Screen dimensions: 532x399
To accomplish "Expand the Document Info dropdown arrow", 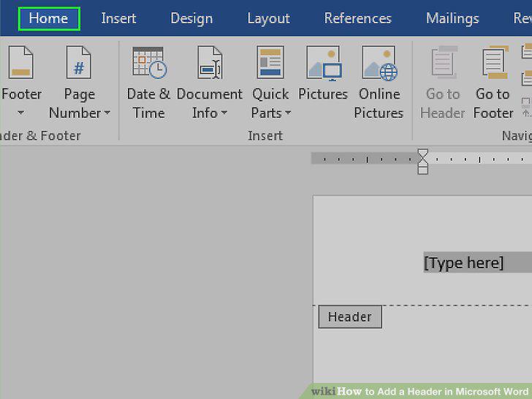I will (224, 113).
